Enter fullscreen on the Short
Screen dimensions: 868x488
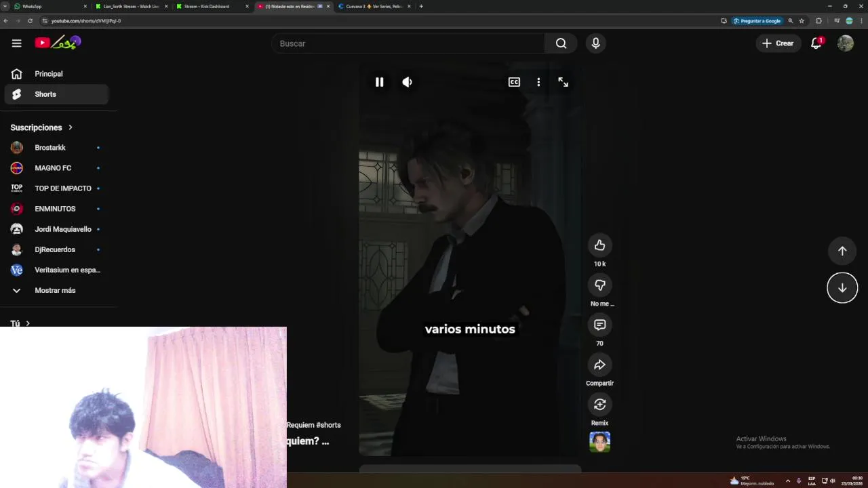pos(563,82)
